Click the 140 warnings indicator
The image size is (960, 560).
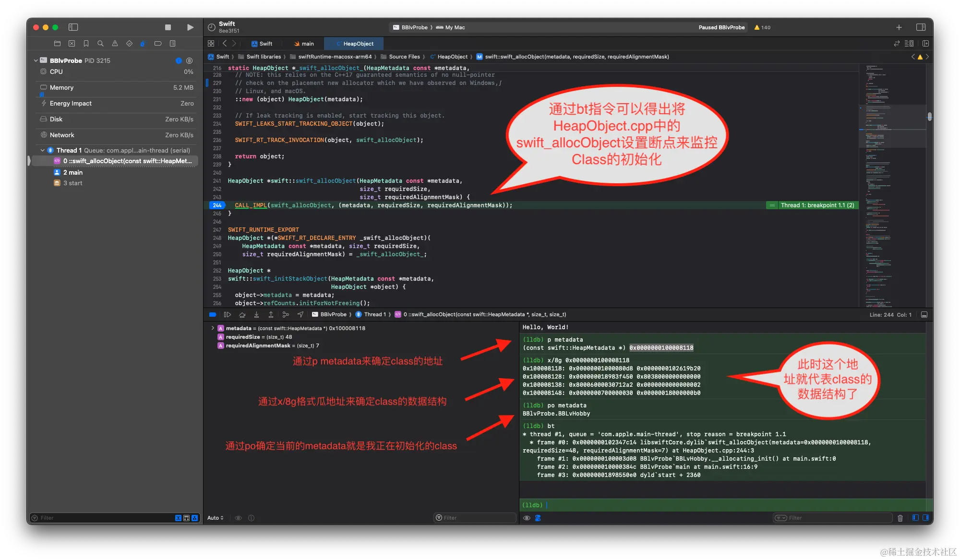click(x=762, y=27)
